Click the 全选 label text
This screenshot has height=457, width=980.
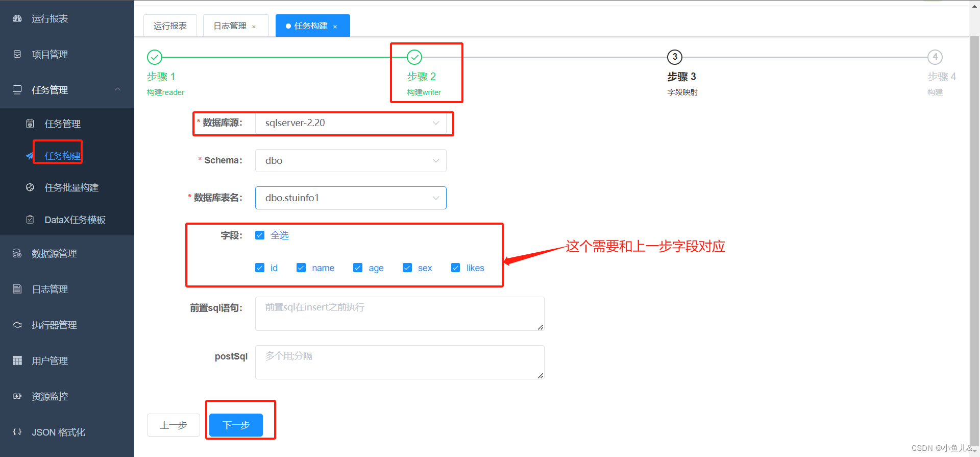point(280,235)
